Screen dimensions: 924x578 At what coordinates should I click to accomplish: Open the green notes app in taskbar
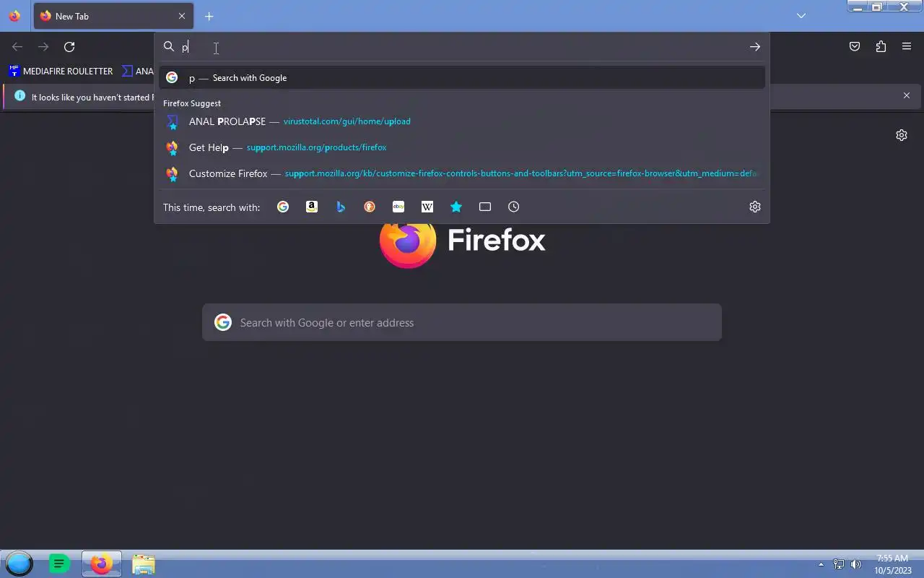tap(59, 564)
